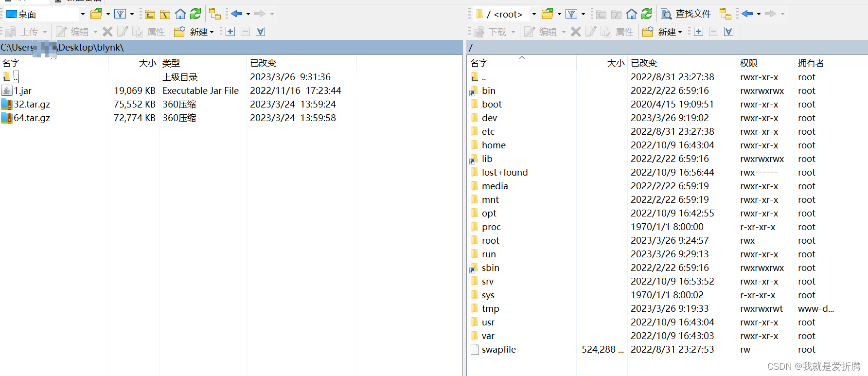Select the boot folder in remote panel
The image size is (868, 376).
tap(492, 104)
